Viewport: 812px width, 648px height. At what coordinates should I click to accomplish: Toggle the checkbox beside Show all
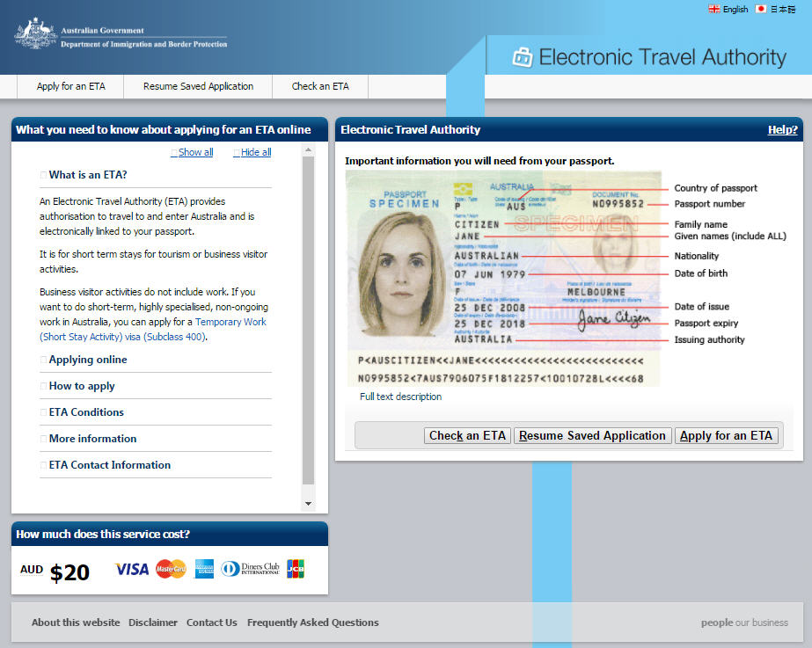pyautogui.click(x=174, y=151)
